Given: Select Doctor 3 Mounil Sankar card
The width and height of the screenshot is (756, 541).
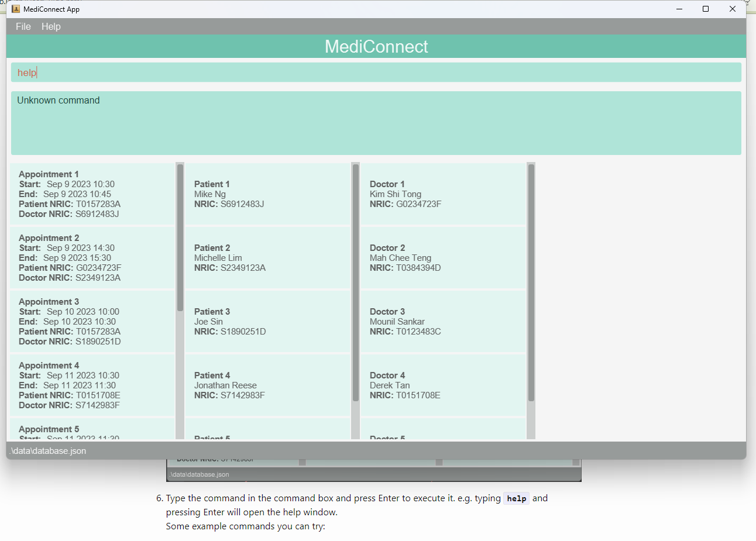Looking at the screenshot, I should click(443, 321).
